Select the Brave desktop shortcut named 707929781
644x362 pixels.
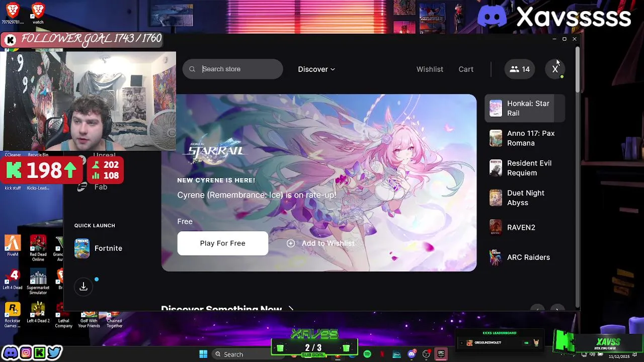(x=13, y=13)
